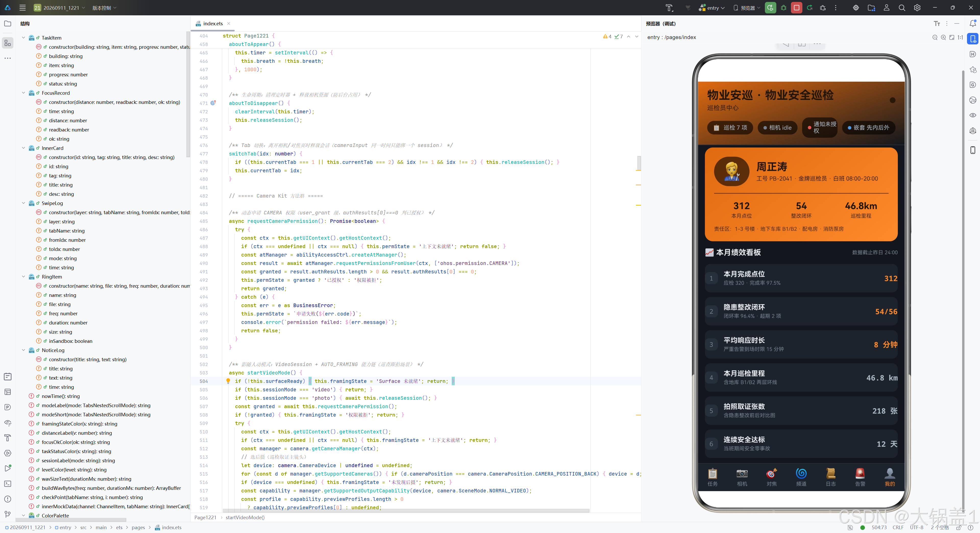
Task: Open previewer panel options menu
Action: [x=947, y=23]
